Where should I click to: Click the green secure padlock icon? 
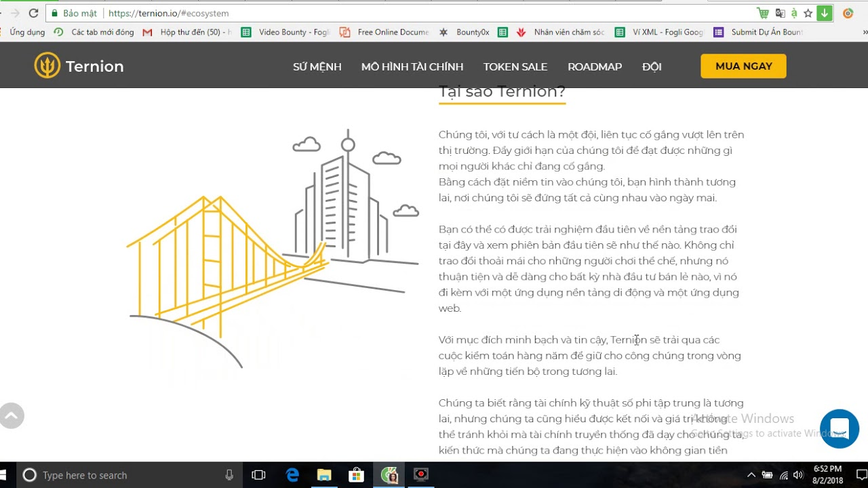coord(54,13)
